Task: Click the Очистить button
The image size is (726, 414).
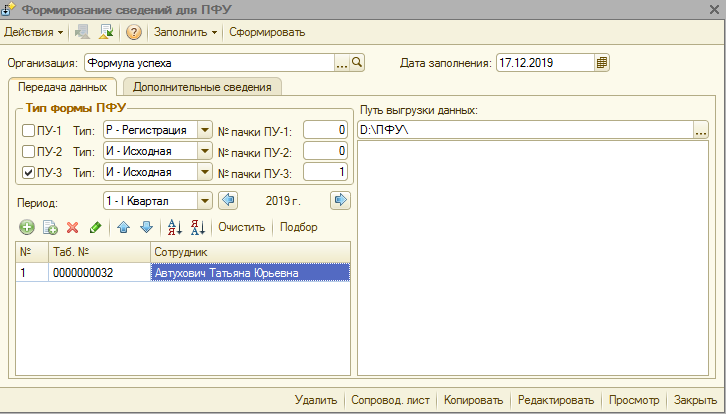Action: click(242, 227)
